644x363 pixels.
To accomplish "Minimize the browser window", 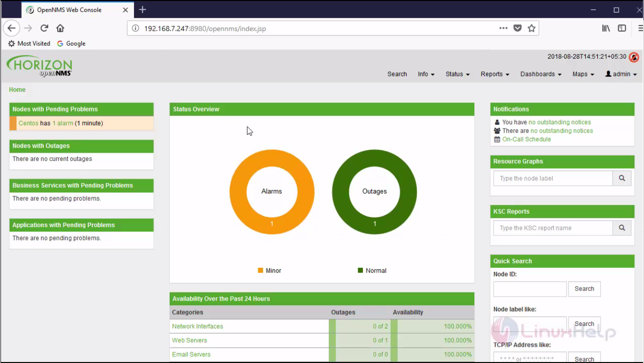I will (594, 10).
